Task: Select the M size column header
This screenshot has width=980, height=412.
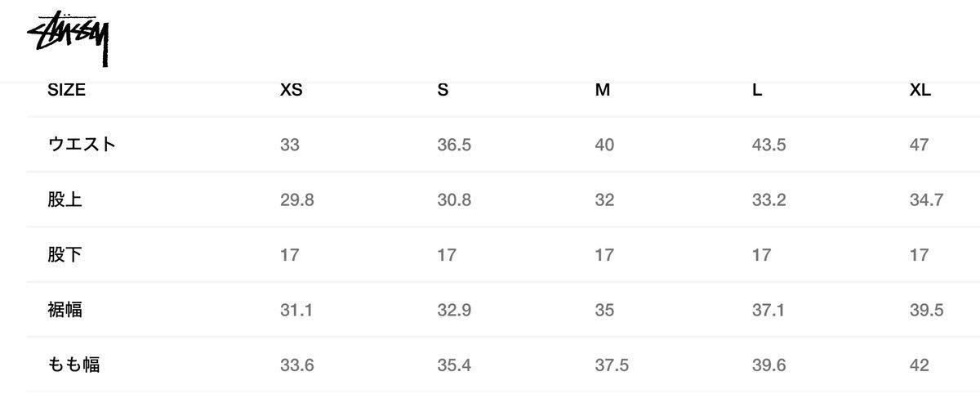Action: (x=603, y=91)
